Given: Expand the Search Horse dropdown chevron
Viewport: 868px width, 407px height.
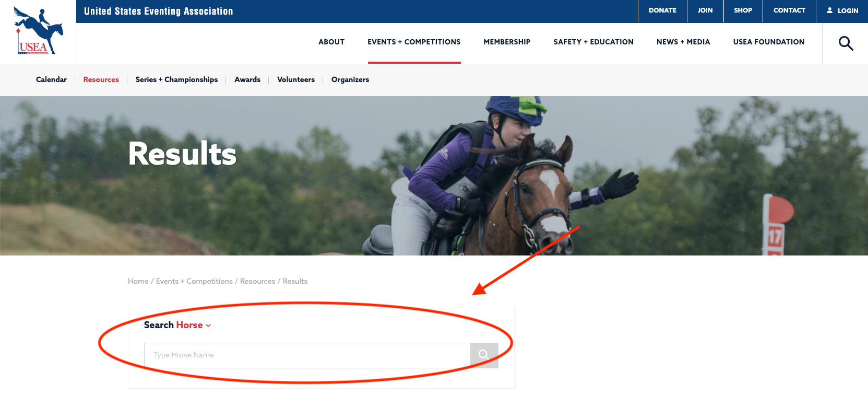Looking at the screenshot, I should [x=208, y=325].
